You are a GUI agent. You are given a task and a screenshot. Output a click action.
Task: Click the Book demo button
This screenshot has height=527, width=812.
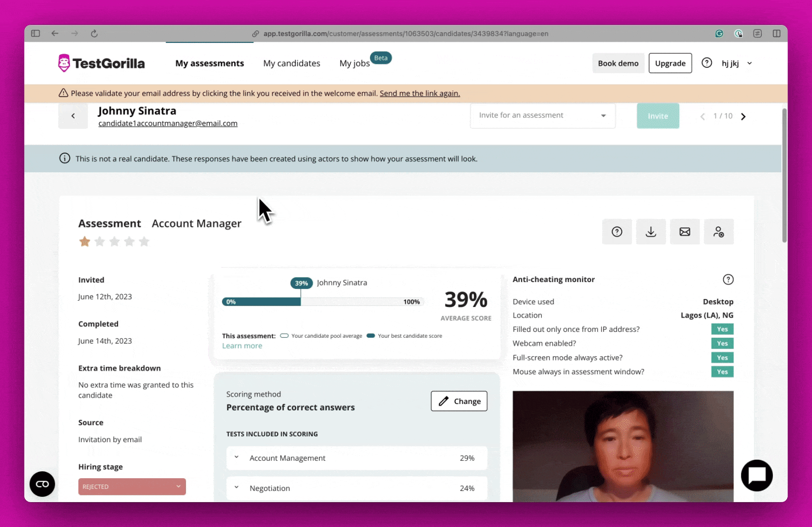[x=618, y=63]
